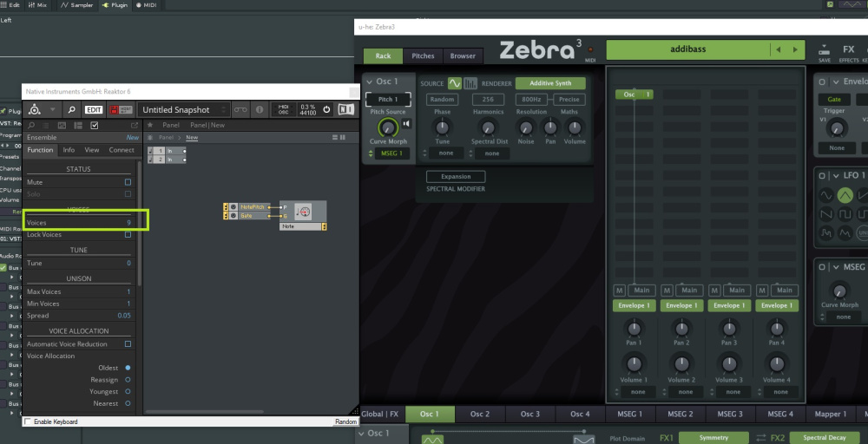The image size is (868, 444).
Task: Tick the Enable Keyboard checkbox
Action: pyautogui.click(x=28, y=421)
